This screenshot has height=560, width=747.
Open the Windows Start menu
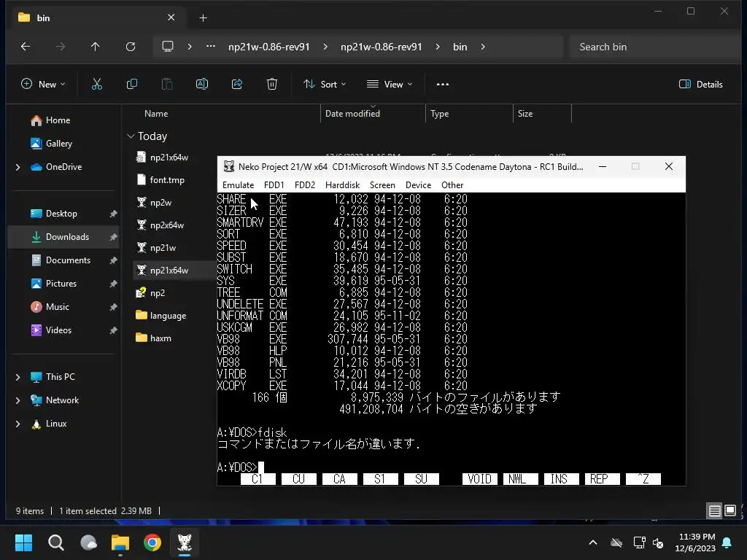23,542
